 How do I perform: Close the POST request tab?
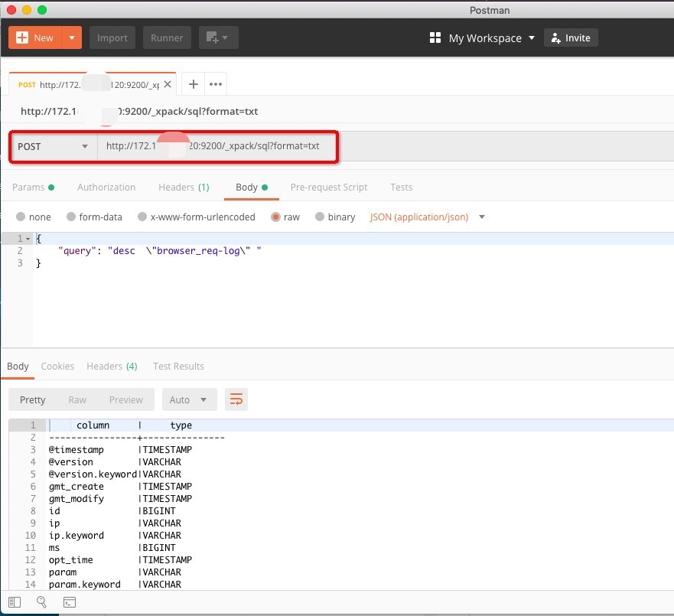pyautogui.click(x=168, y=84)
